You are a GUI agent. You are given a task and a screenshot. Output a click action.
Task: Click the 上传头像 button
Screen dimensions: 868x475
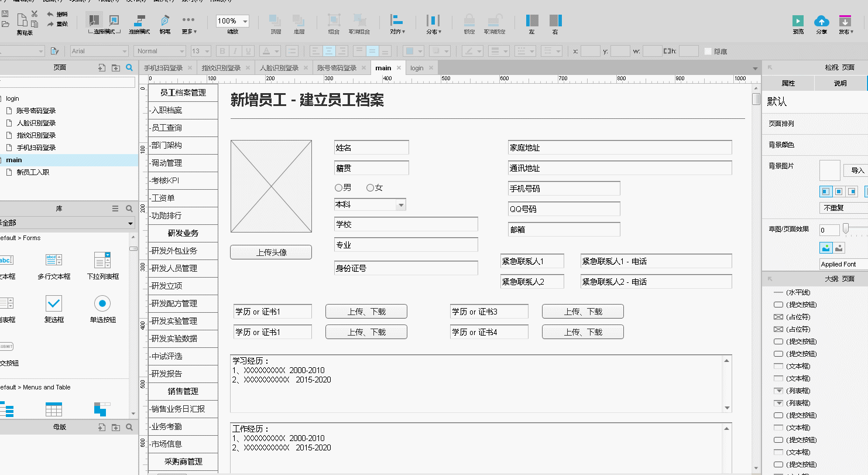pyautogui.click(x=271, y=252)
